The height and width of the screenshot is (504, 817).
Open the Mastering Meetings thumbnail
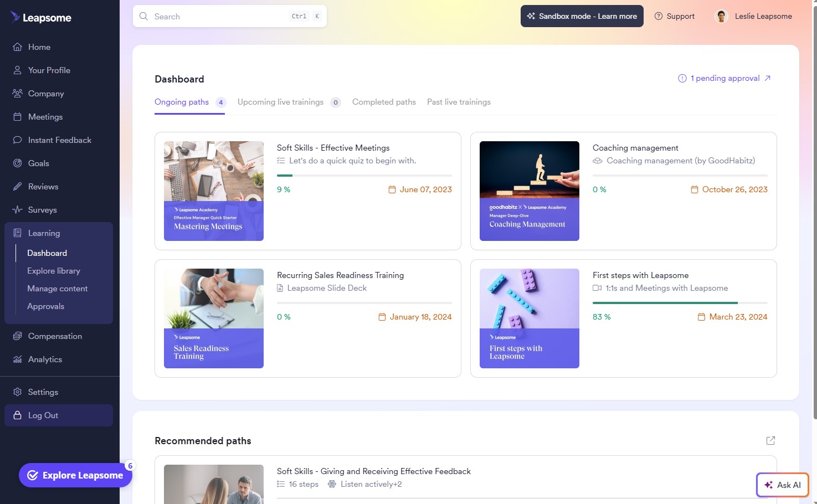pyautogui.click(x=214, y=191)
